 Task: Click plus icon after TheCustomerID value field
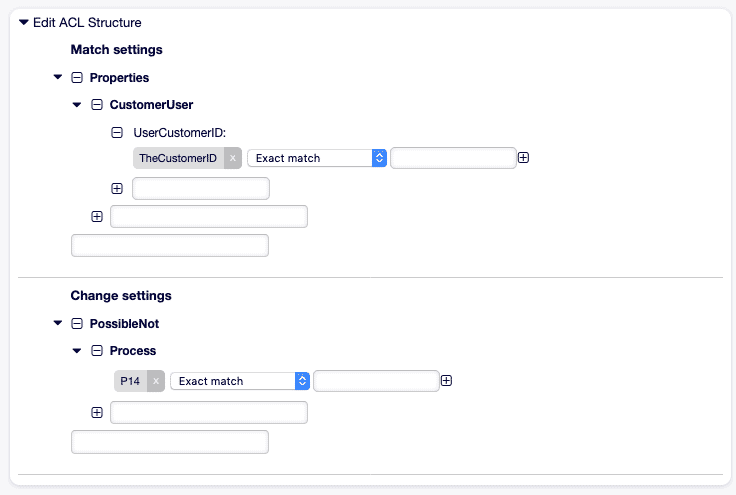[x=523, y=158]
